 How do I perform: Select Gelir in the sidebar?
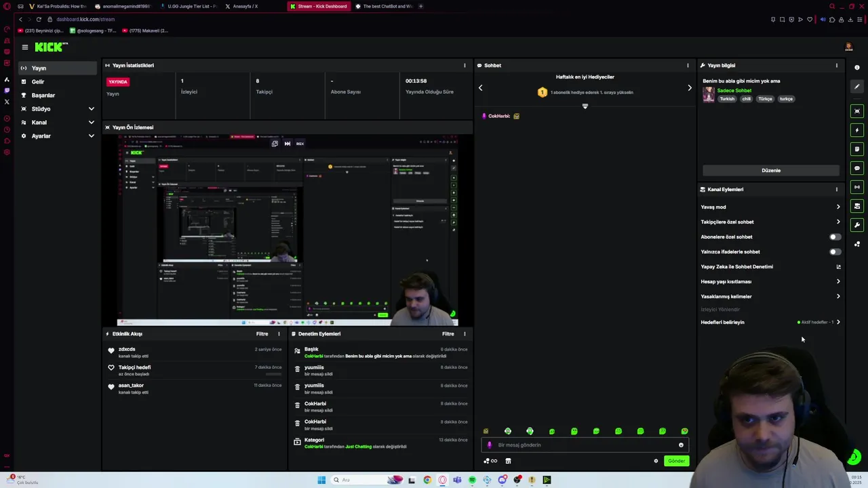tap(58, 81)
